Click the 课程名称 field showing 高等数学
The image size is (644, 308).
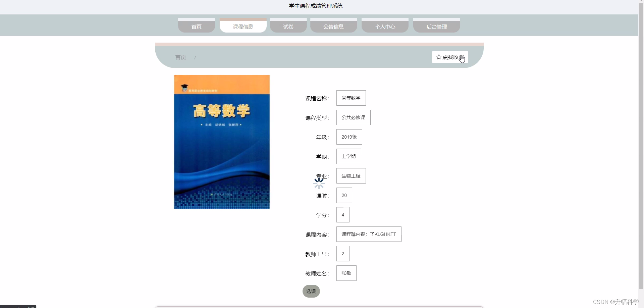[351, 98]
